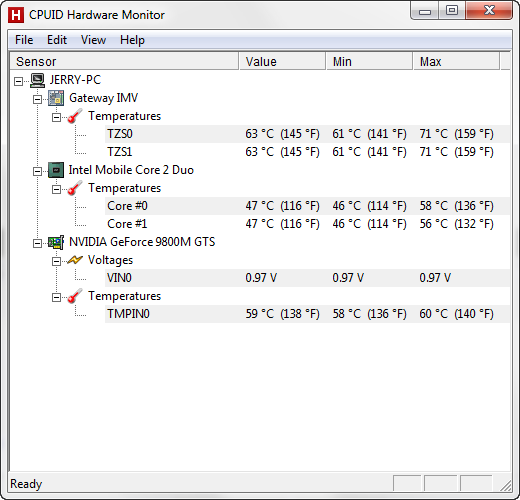
Task: Click the Voltages lightning bolt icon
Action: click(x=75, y=260)
